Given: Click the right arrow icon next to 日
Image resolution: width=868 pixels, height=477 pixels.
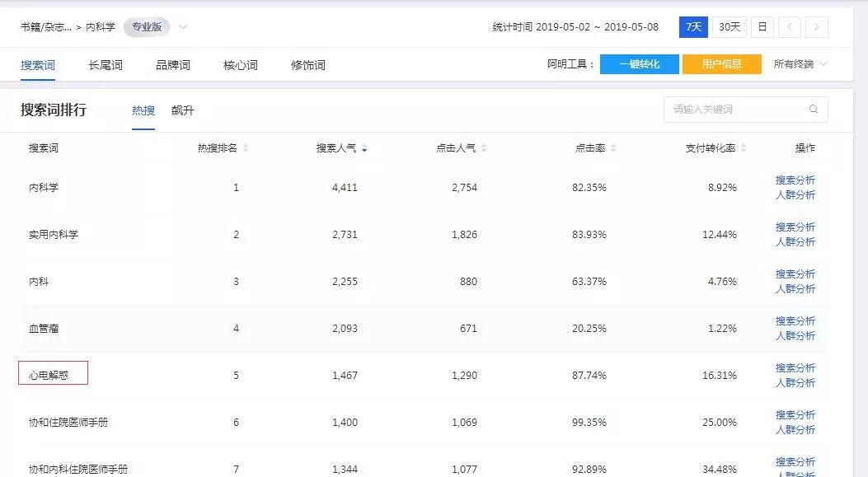Looking at the screenshot, I should [x=816, y=26].
